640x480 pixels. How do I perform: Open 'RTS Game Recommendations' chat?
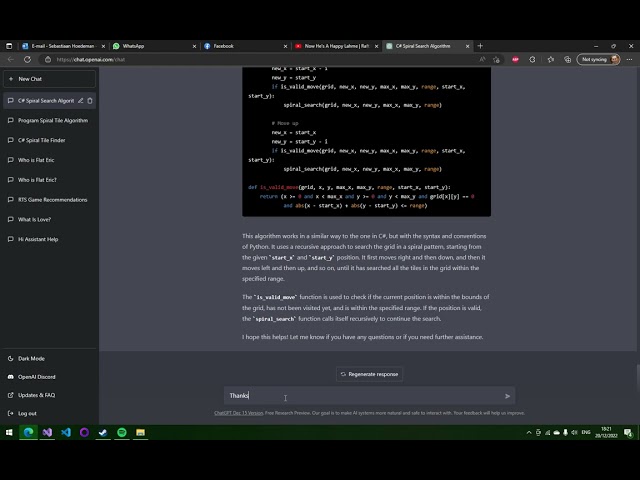point(49,200)
